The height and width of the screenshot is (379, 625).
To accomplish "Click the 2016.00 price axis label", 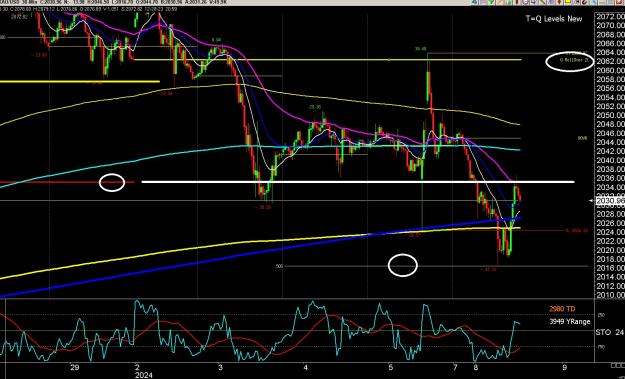I will pos(610,268).
